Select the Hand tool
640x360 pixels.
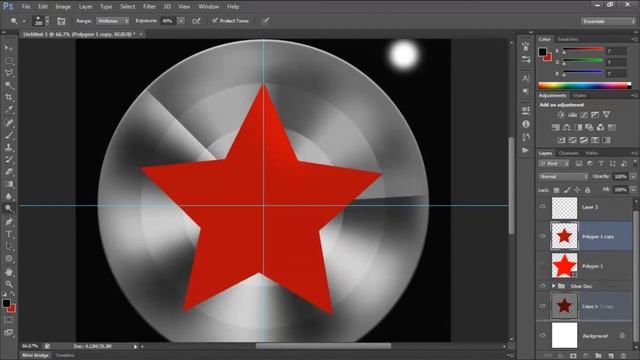pos(9,272)
